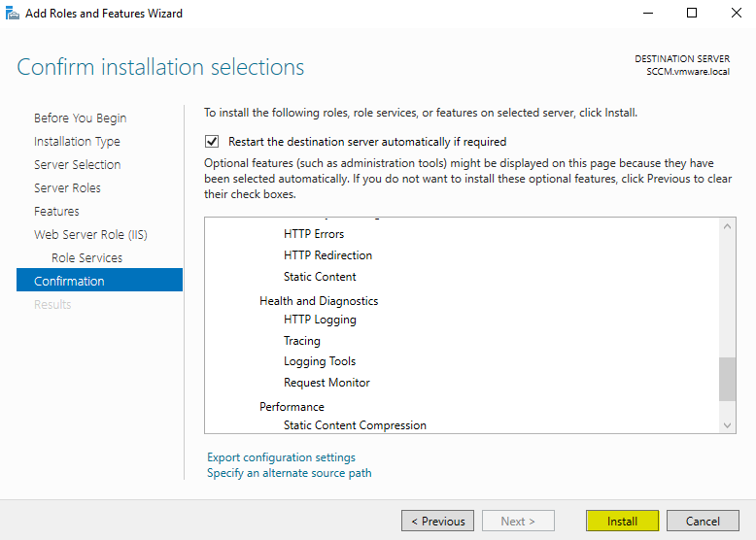Open Web Server Role (IIS) step
This screenshot has height=540, width=756.
click(90, 234)
